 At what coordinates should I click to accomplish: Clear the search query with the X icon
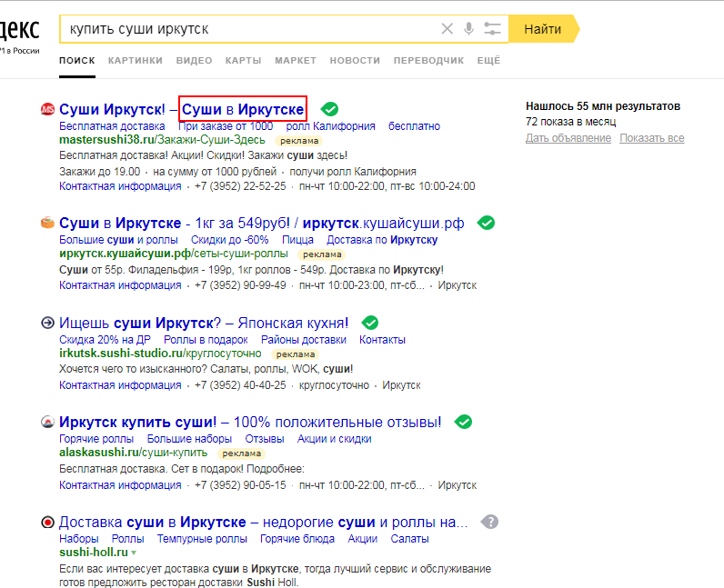[447, 29]
